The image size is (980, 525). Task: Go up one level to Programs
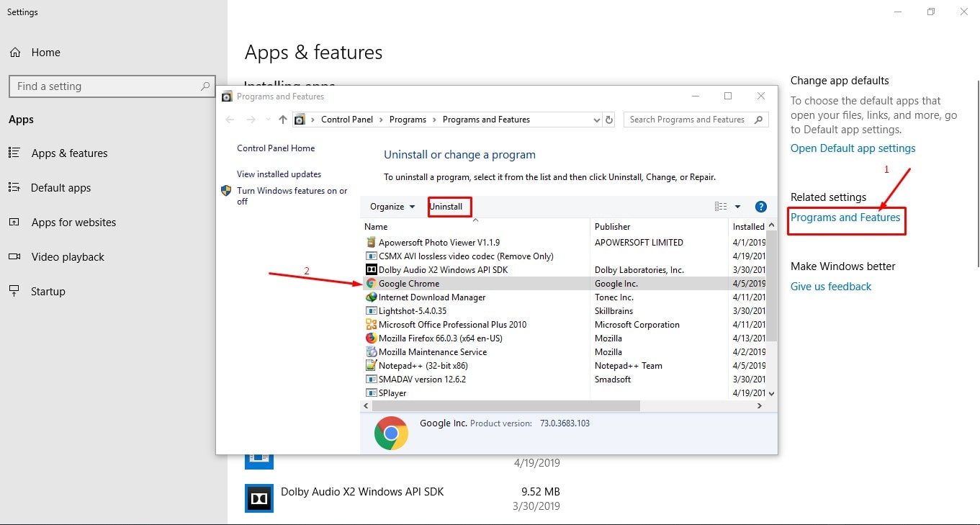pos(283,120)
